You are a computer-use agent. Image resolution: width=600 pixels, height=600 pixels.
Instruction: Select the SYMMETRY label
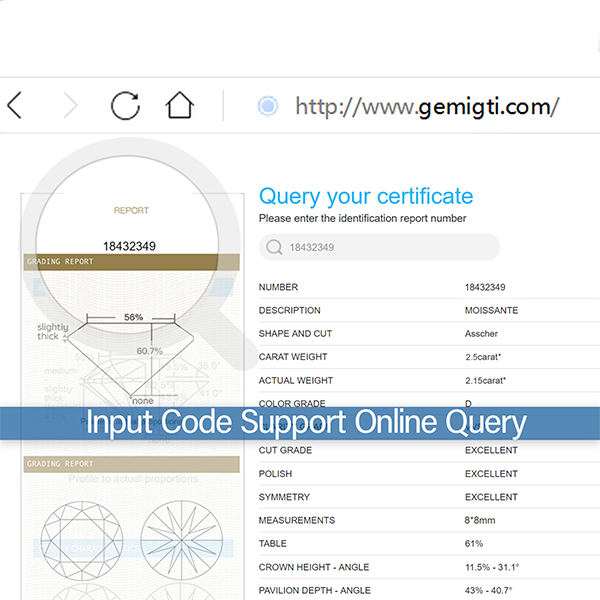[x=284, y=497]
